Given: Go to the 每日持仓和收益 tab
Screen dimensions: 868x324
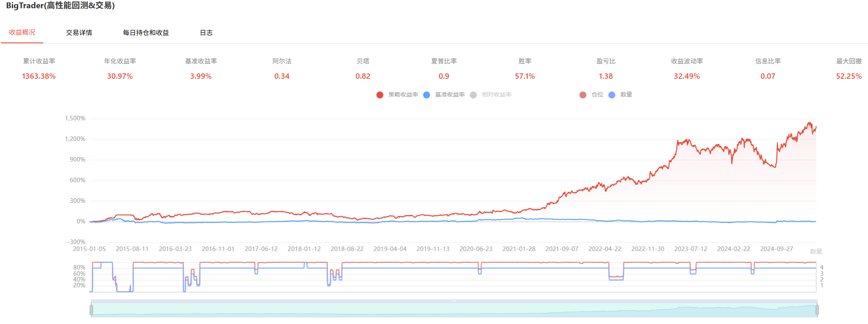Looking at the screenshot, I should (x=146, y=33).
